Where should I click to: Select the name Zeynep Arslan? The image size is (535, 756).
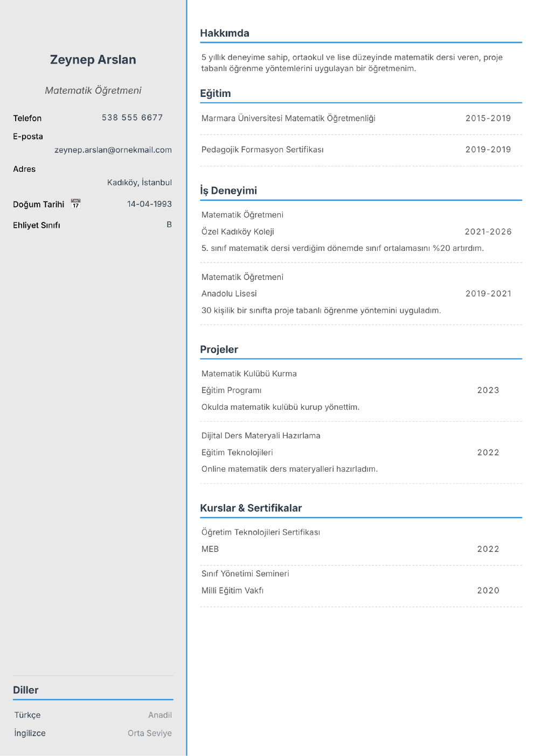coord(93,60)
